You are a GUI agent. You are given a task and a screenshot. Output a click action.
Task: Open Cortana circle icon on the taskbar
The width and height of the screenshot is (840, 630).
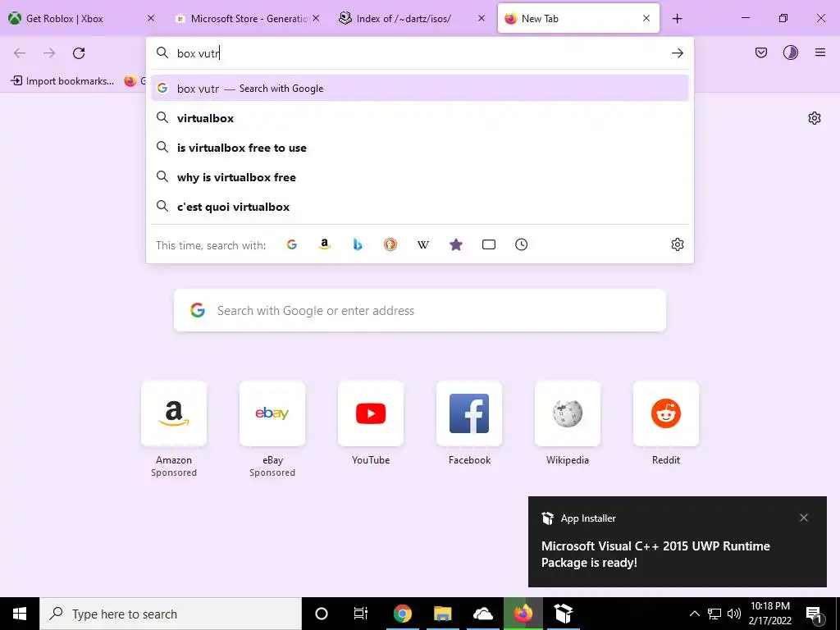tap(321, 614)
